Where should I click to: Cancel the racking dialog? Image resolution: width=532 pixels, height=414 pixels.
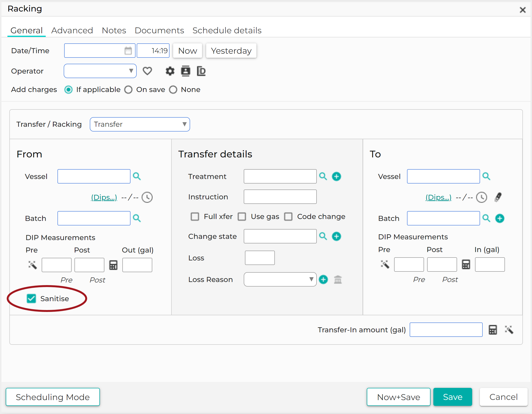coord(504,397)
